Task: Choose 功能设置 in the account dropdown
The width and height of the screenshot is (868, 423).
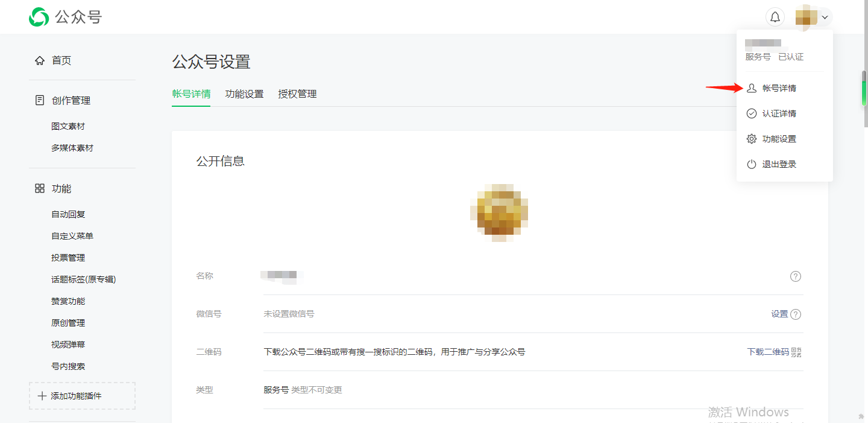Action: pos(779,139)
